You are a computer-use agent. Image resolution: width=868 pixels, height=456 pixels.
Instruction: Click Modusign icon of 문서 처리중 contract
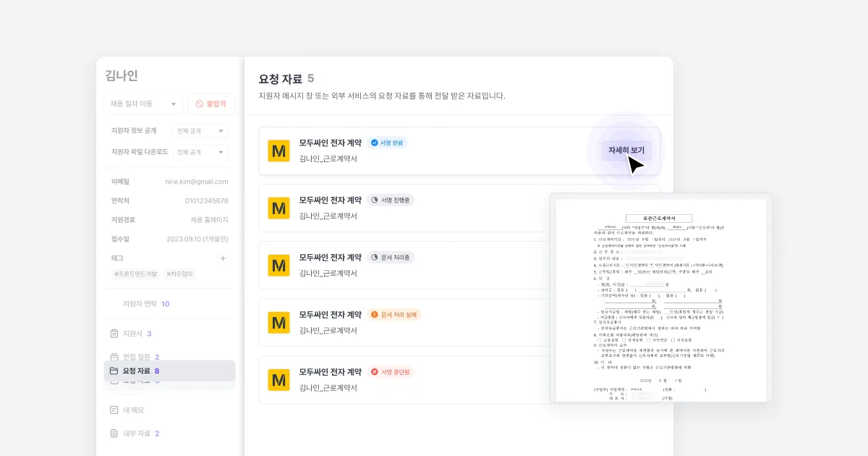point(278,265)
